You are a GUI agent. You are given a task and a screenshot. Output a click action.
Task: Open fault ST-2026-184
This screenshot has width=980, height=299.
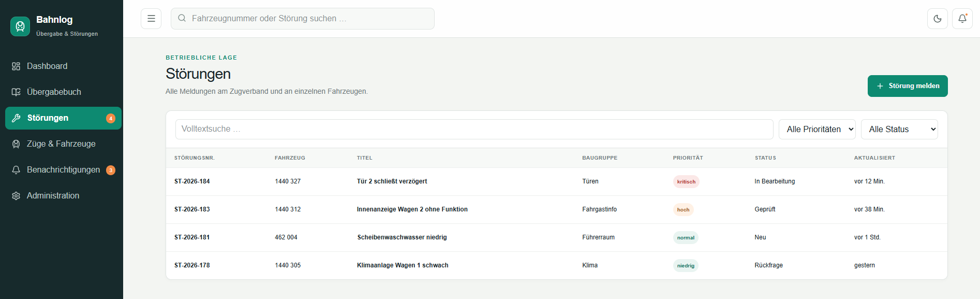coord(192,181)
